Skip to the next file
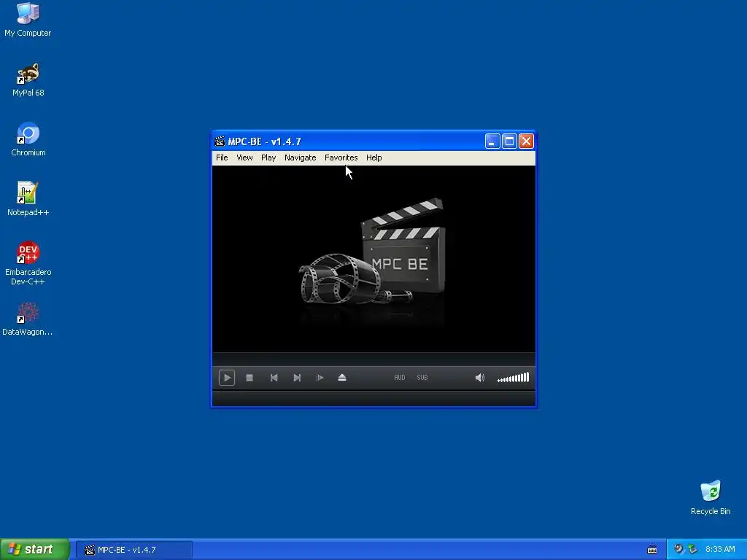747x560 pixels. click(x=297, y=378)
